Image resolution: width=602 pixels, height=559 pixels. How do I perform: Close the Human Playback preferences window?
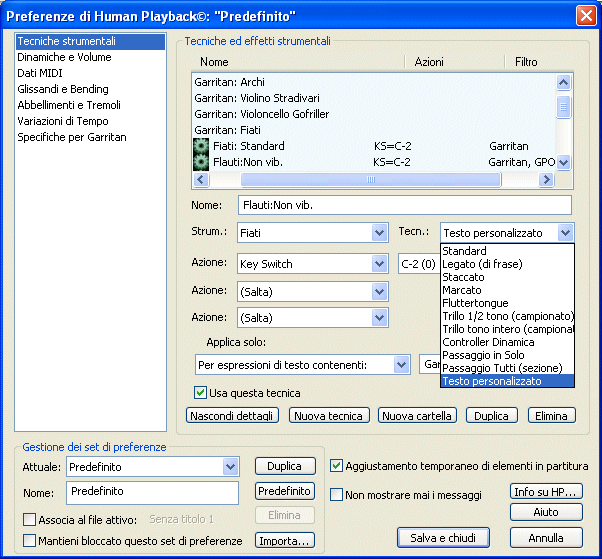click(586, 15)
